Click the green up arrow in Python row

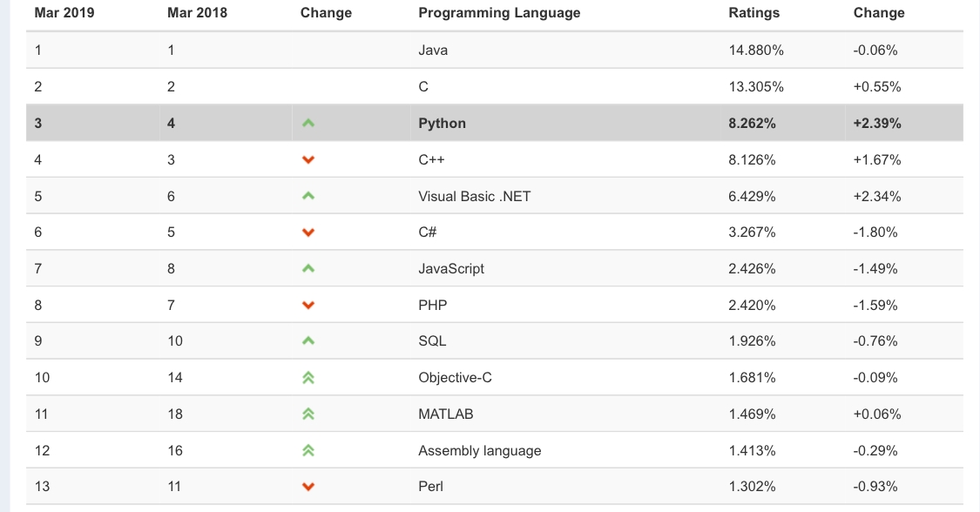308,124
